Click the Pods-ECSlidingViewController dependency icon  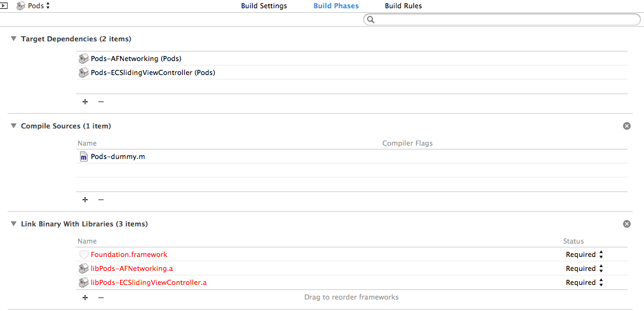83,73
